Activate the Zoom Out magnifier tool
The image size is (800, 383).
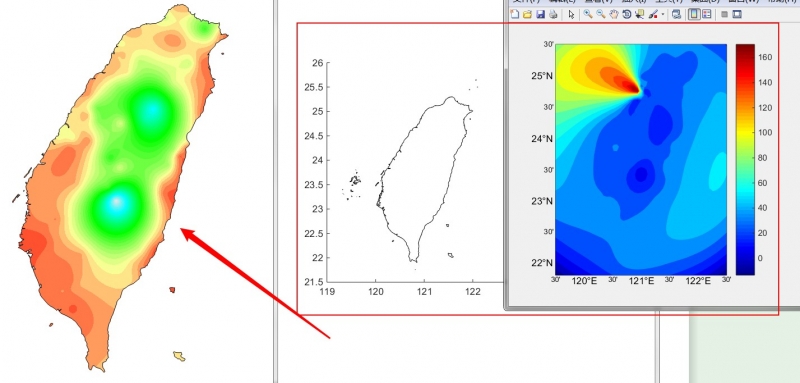(x=601, y=14)
